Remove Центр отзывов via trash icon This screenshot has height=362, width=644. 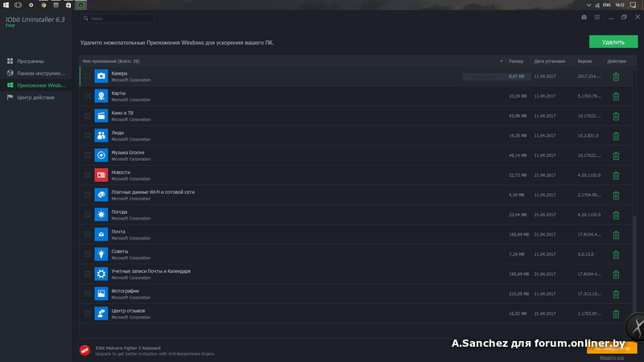click(x=616, y=314)
